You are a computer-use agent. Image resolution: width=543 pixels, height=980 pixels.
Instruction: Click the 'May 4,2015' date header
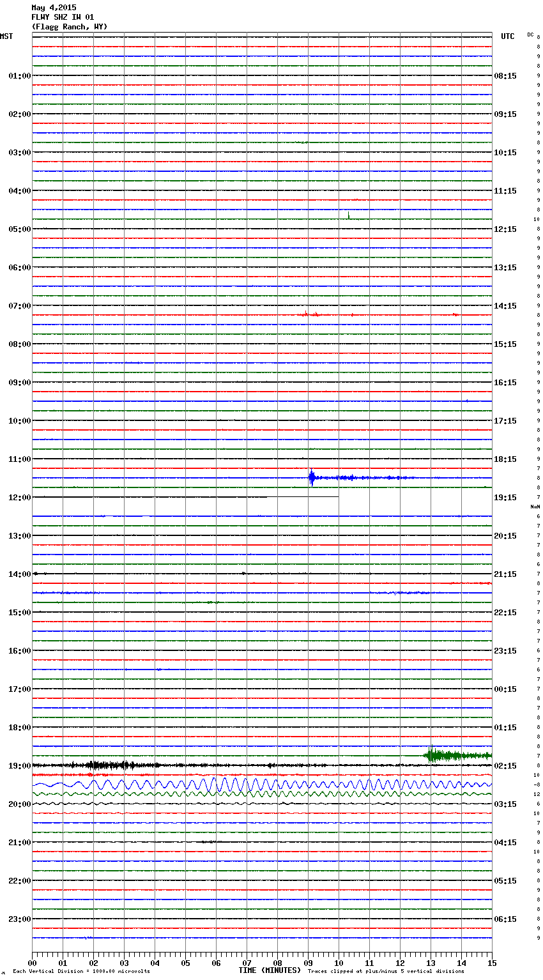(x=54, y=8)
